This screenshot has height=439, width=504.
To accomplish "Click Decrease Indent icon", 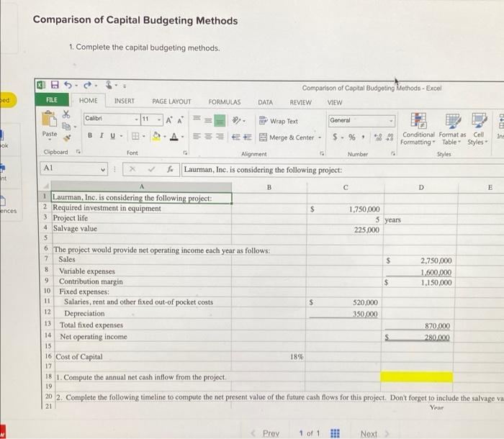I will (236, 137).
